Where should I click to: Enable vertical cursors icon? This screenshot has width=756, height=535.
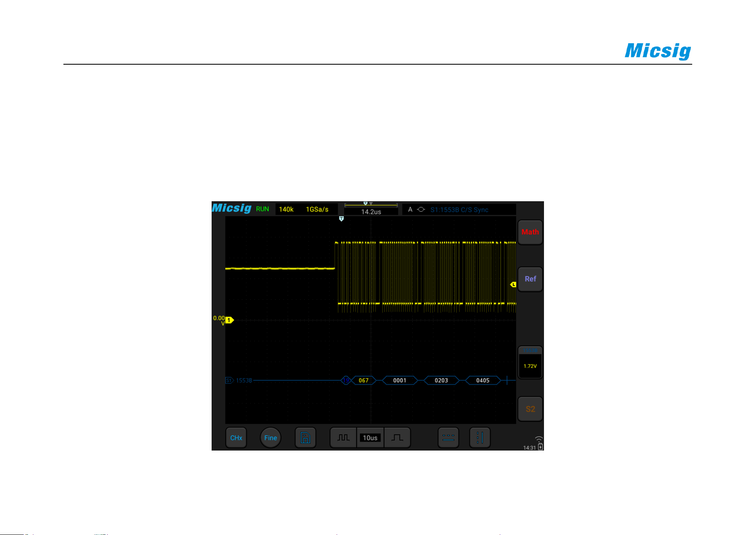(480, 438)
